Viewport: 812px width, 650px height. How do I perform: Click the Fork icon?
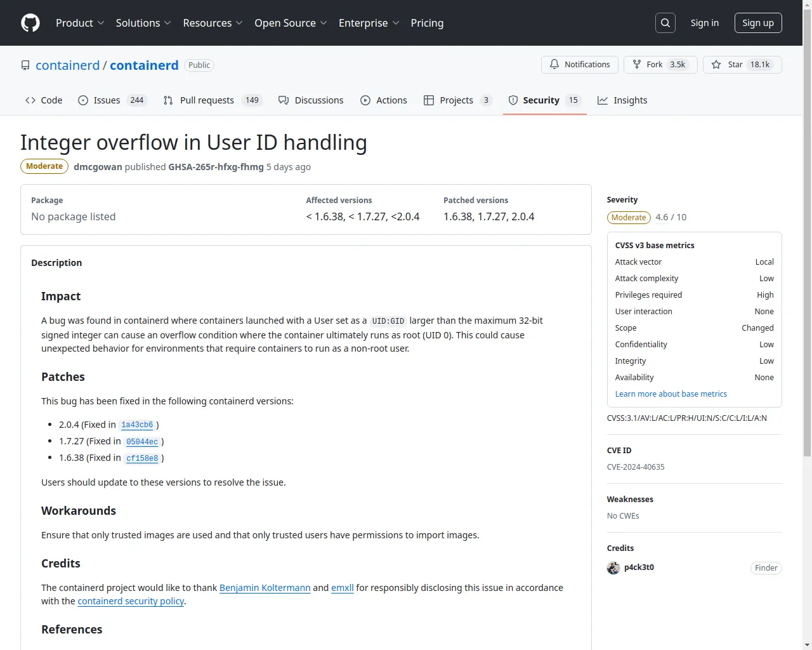click(637, 65)
